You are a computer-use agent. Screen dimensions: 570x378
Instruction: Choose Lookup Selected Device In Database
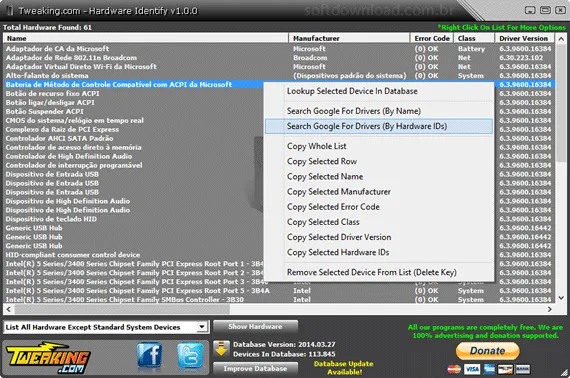[x=379, y=91]
